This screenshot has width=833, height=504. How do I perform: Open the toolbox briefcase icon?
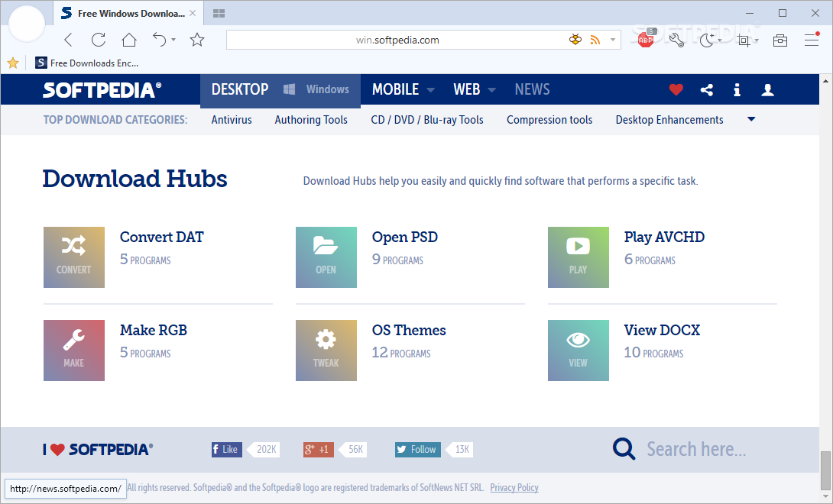point(780,40)
